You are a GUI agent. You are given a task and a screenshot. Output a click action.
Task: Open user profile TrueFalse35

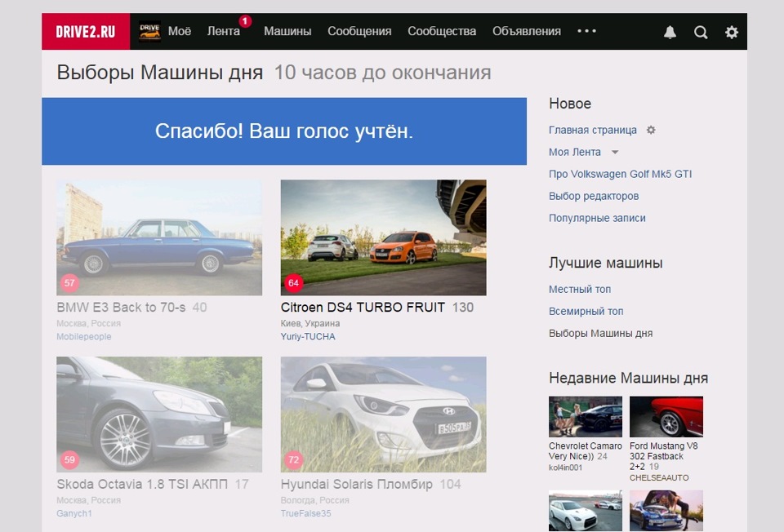[x=306, y=513]
